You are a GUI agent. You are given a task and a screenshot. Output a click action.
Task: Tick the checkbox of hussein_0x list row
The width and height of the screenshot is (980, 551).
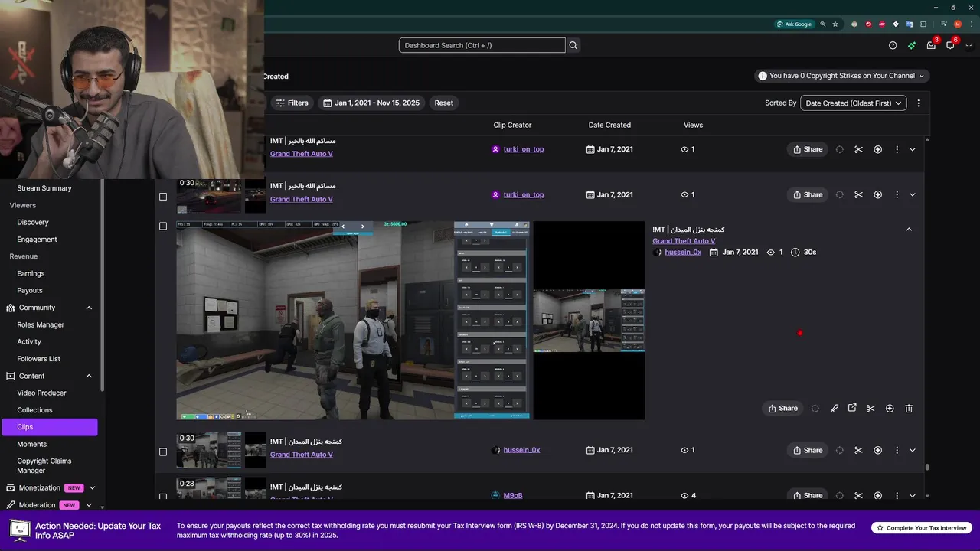(x=162, y=452)
